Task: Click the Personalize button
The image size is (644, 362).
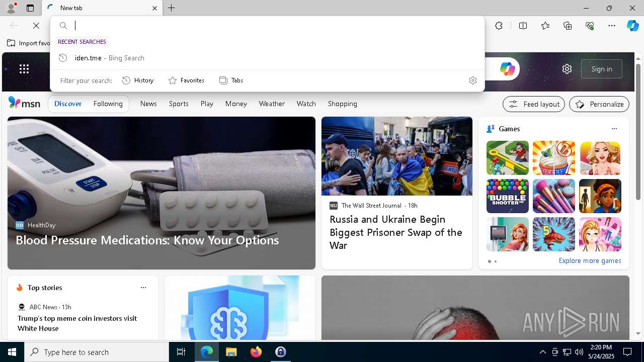Action: [599, 104]
